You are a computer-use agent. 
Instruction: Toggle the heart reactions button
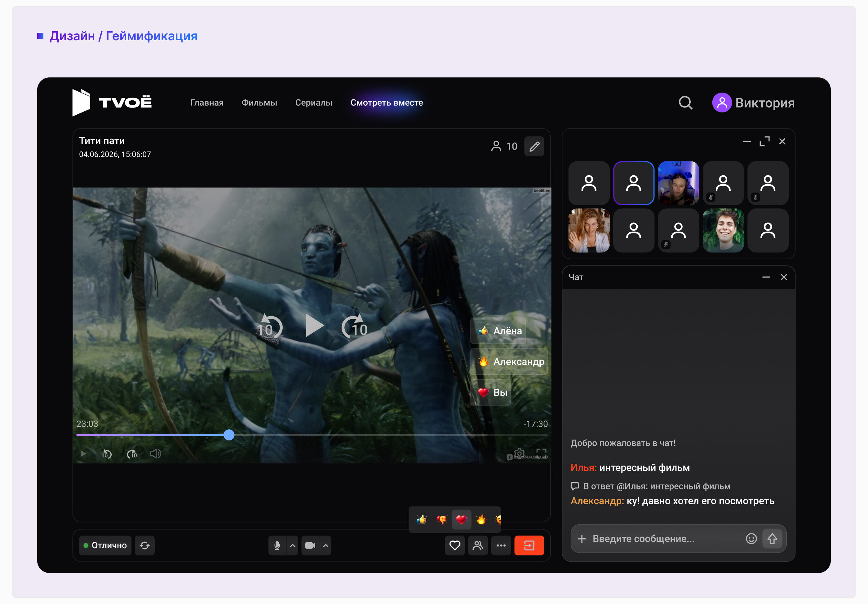pos(455,545)
